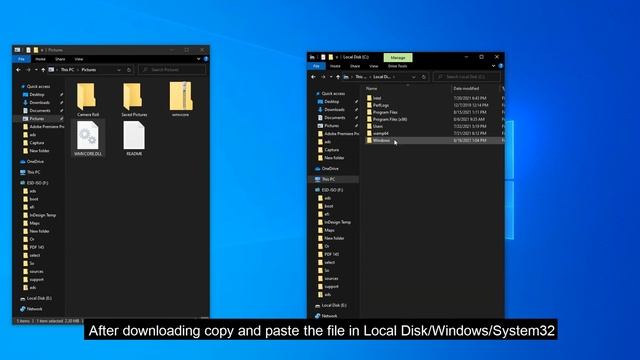Open address history dropdown in Pictures window

tap(119, 70)
